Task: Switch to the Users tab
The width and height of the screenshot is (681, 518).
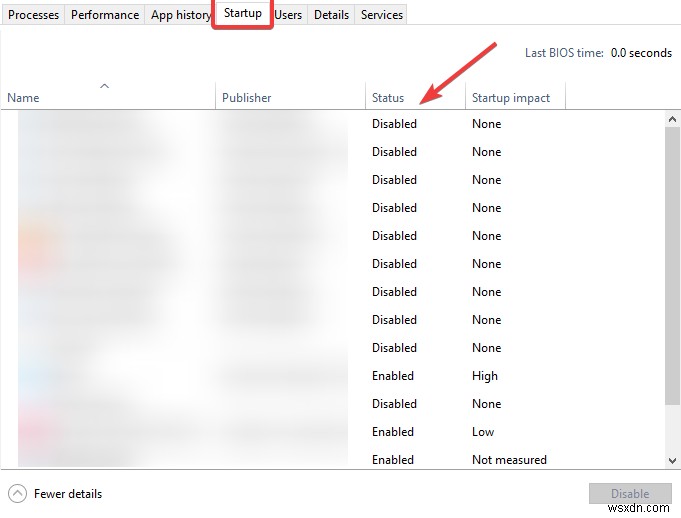Action: click(288, 15)
